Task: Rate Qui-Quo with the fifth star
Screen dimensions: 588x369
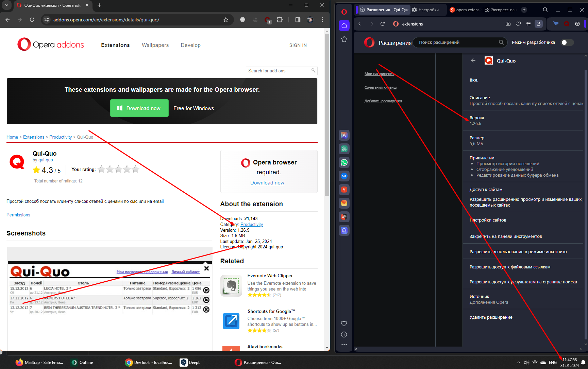Action: pos(135,169)
